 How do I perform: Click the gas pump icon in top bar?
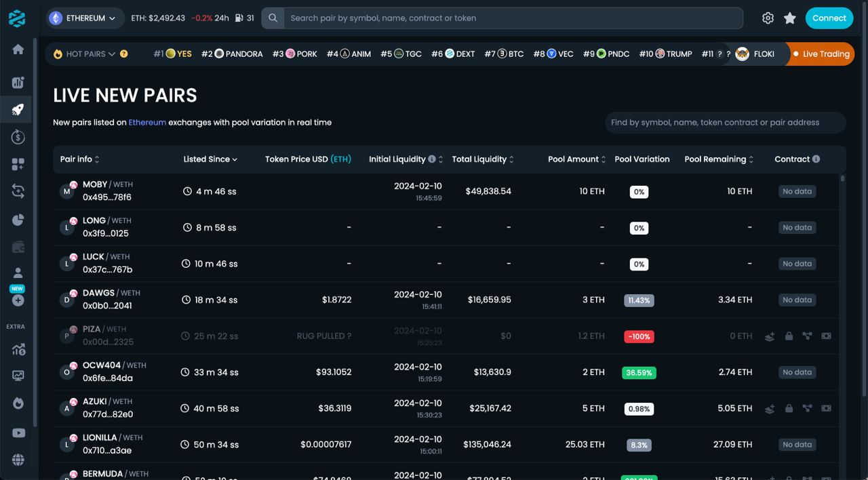[239, 18]
